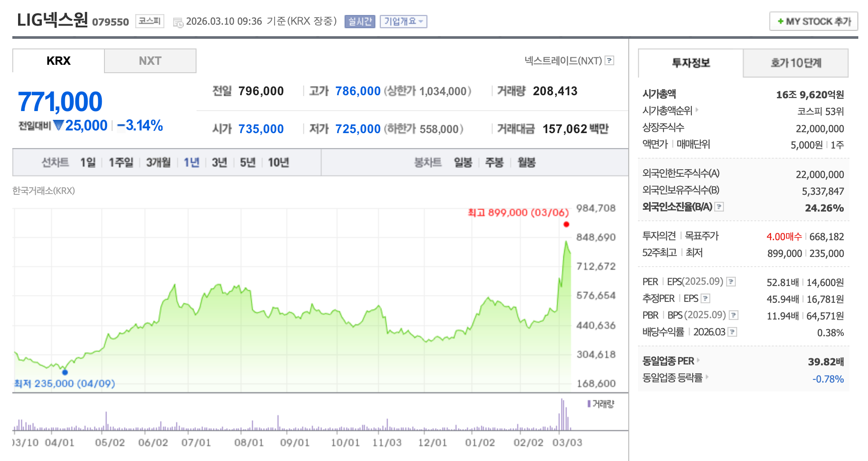The width and height of the screenshot is (868, 461).
Task: Click the 5,337,847 foreign holdings value
Action: point(823,191)
